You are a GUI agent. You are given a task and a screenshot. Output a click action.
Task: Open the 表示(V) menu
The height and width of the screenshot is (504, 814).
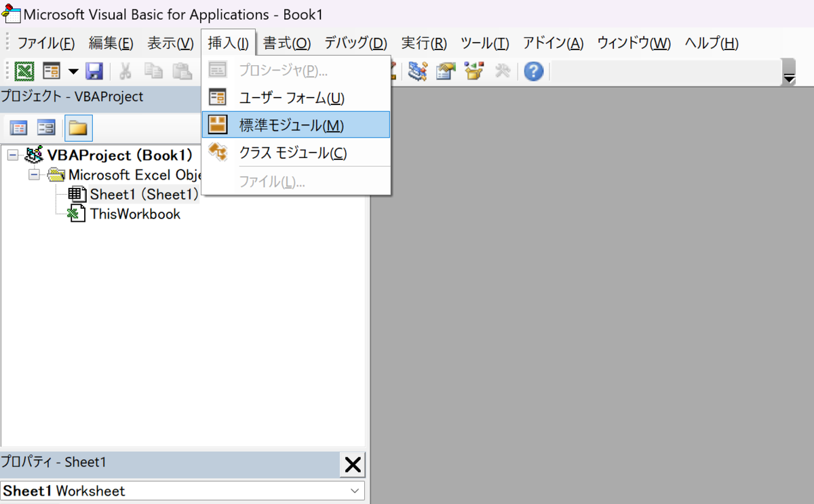[x=170, y=43]
